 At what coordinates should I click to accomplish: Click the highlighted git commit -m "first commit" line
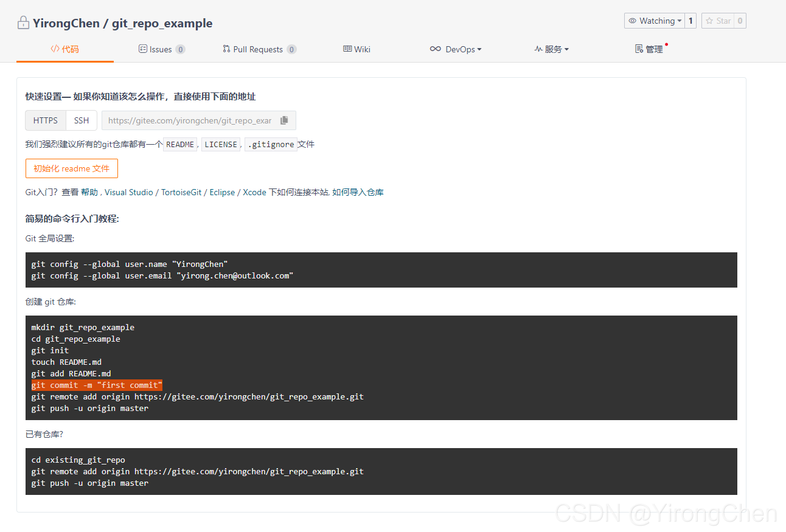tap(97, 385)
